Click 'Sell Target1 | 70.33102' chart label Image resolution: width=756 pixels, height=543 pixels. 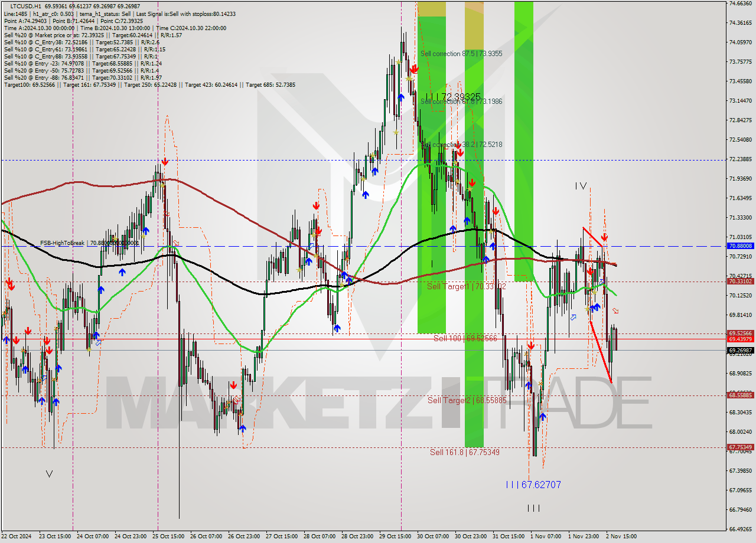[467, 286]
